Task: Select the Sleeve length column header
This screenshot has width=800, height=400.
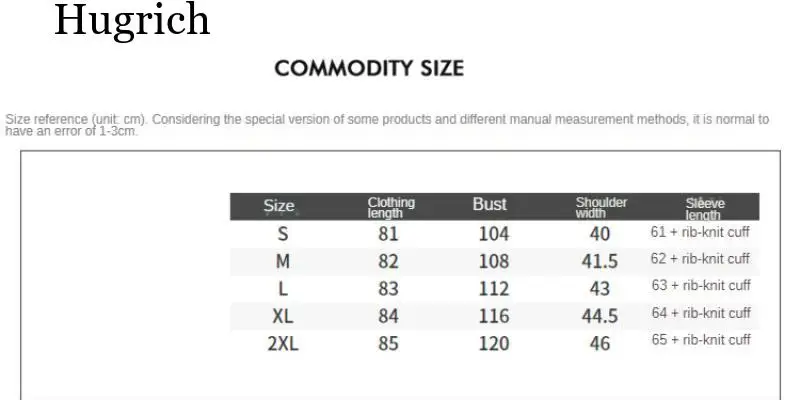Action: coord(704,208)
